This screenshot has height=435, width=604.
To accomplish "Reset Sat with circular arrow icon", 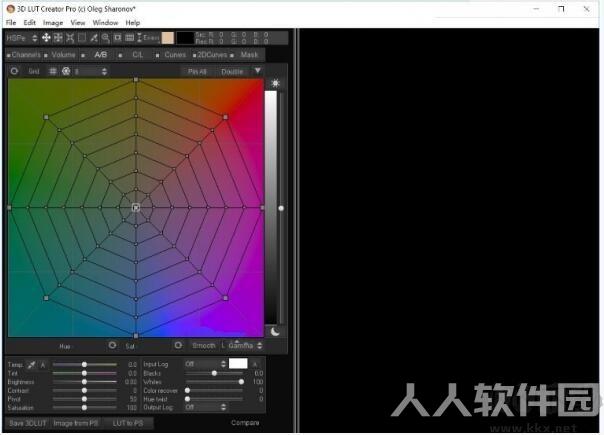I will pyautogui.click(x=178, y=345).
